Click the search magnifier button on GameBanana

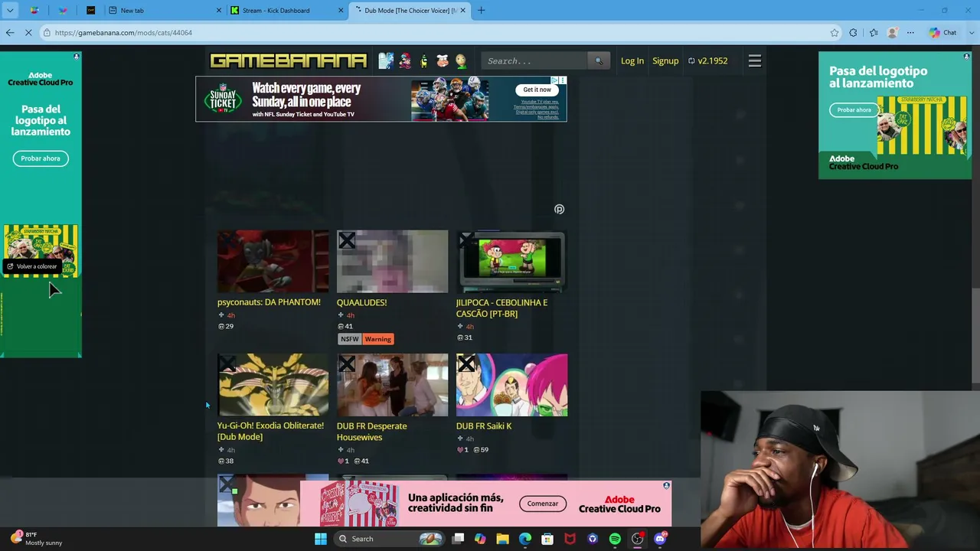pos(599,61)
